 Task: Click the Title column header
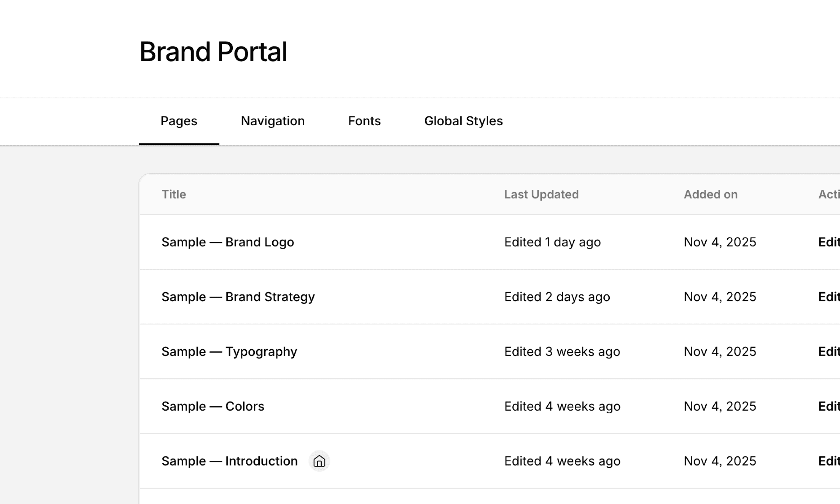tap(174, 194)
